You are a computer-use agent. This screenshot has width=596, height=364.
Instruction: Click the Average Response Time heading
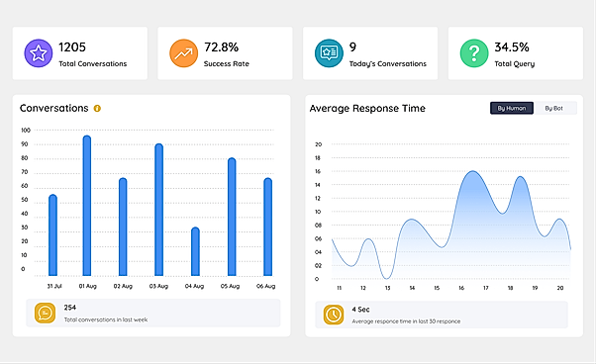pos(367,109)
